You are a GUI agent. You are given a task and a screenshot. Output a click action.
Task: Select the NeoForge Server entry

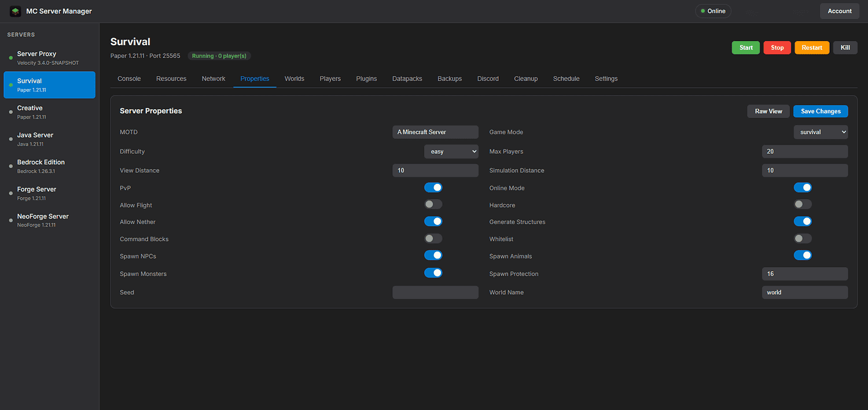tap(49, 220)
